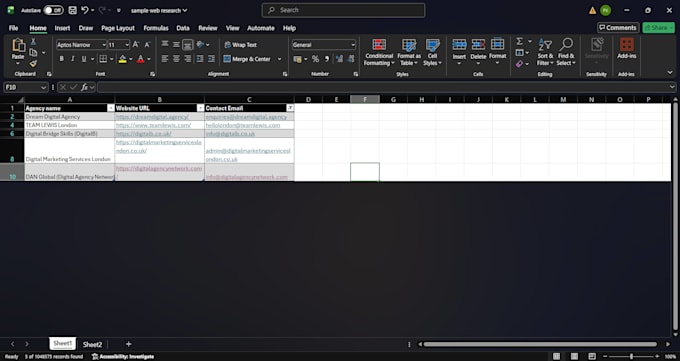This screenshot has height=361, width=680.
Task: Click Decrease Indent icon
Action: pos(200,59)
